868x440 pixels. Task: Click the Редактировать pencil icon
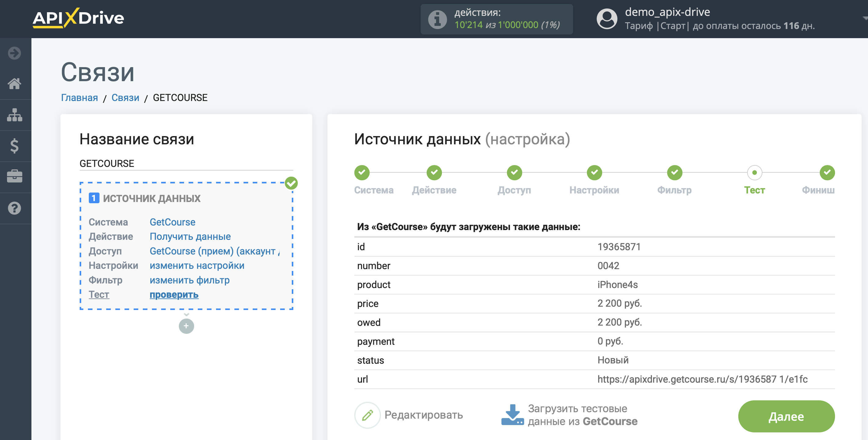pyautogui.click(x=367, y=415)
